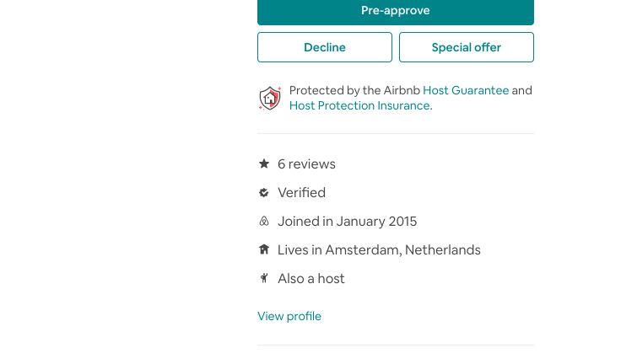Screen dimensions: 621x364
Task: Click the Protected by the Airbnb text
Action: point(354,90)
